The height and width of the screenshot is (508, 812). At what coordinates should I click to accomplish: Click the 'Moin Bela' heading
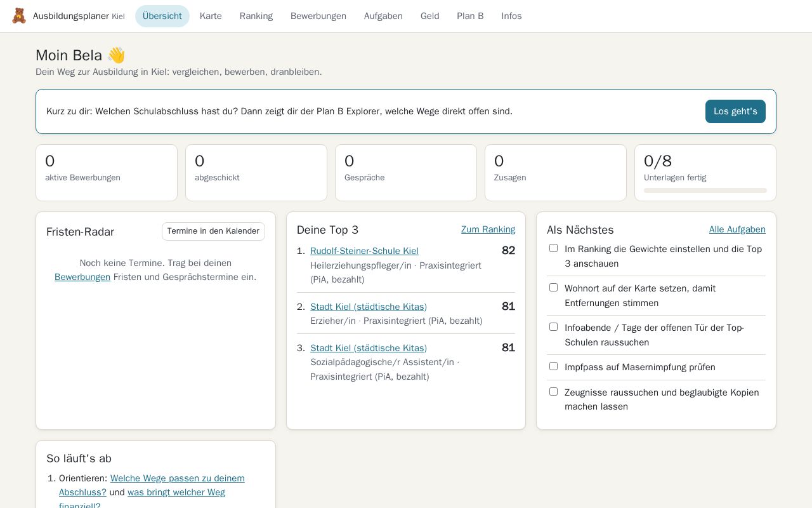pos(81,55)
